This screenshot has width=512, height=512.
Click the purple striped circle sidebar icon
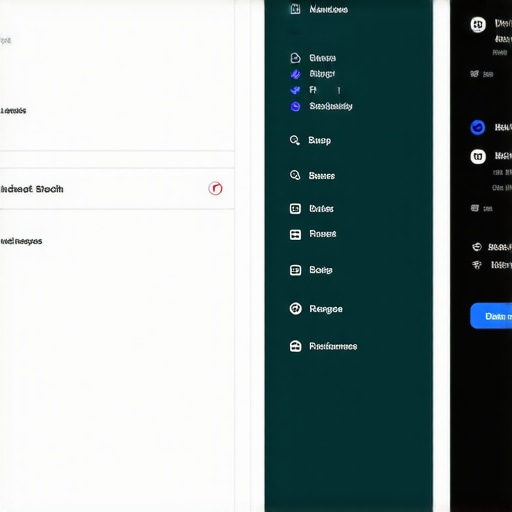pyautogui.click(x=295, y=74)
